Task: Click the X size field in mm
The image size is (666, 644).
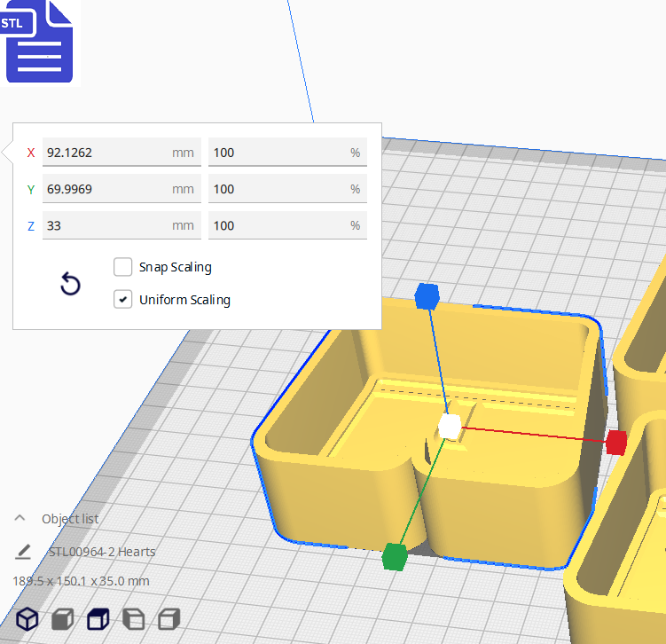Action: (x=106, y=153)
